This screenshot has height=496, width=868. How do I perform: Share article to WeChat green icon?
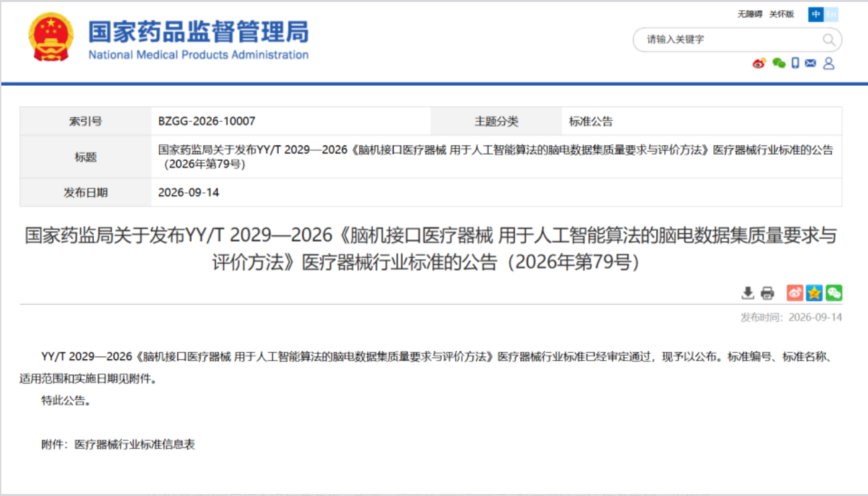[834, 293]
